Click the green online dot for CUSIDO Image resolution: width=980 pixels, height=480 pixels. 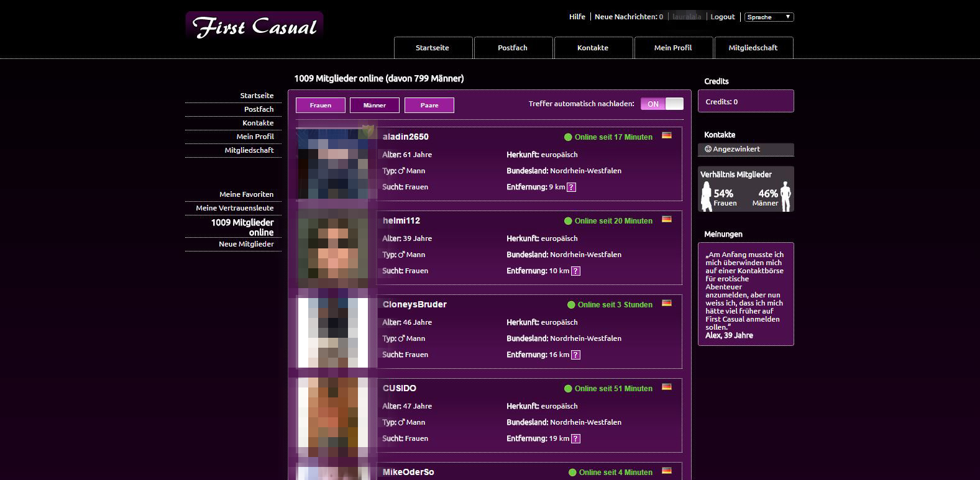568,389
